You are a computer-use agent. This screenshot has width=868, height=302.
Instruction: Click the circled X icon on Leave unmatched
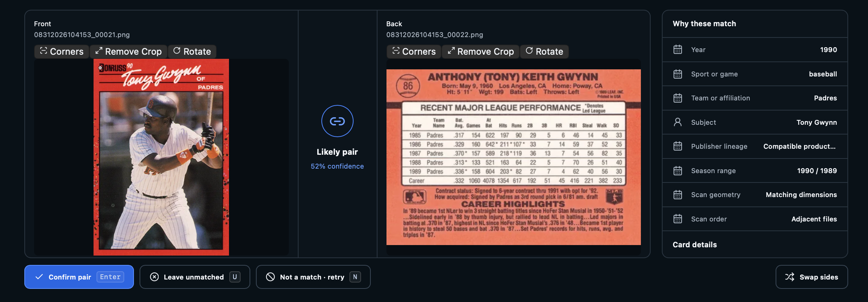coord(154,277)
